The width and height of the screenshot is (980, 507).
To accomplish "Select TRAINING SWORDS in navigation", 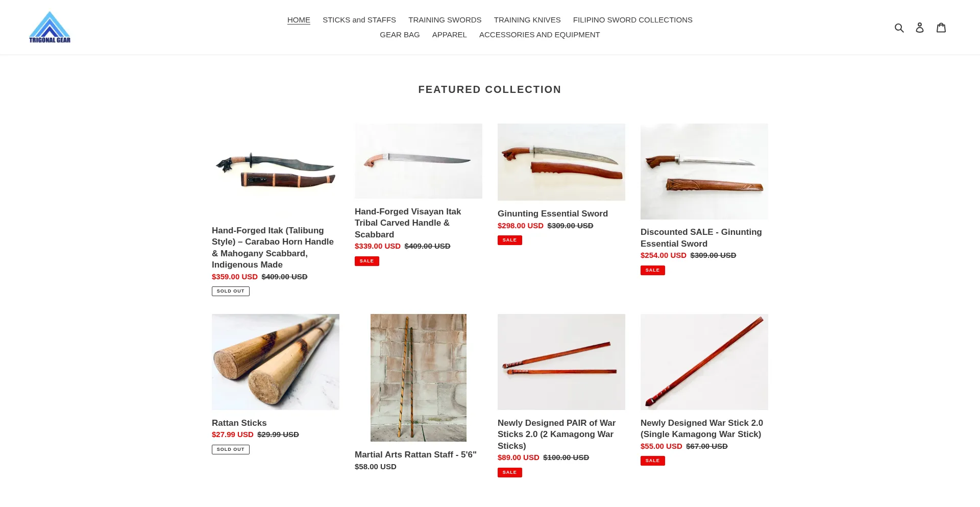I will click(445, 20).
